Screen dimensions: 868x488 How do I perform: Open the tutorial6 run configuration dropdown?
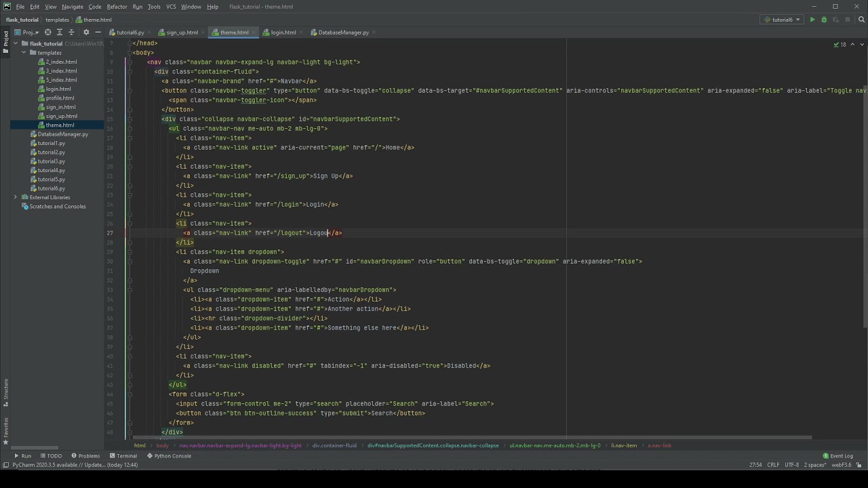click(x=782, y=20)
